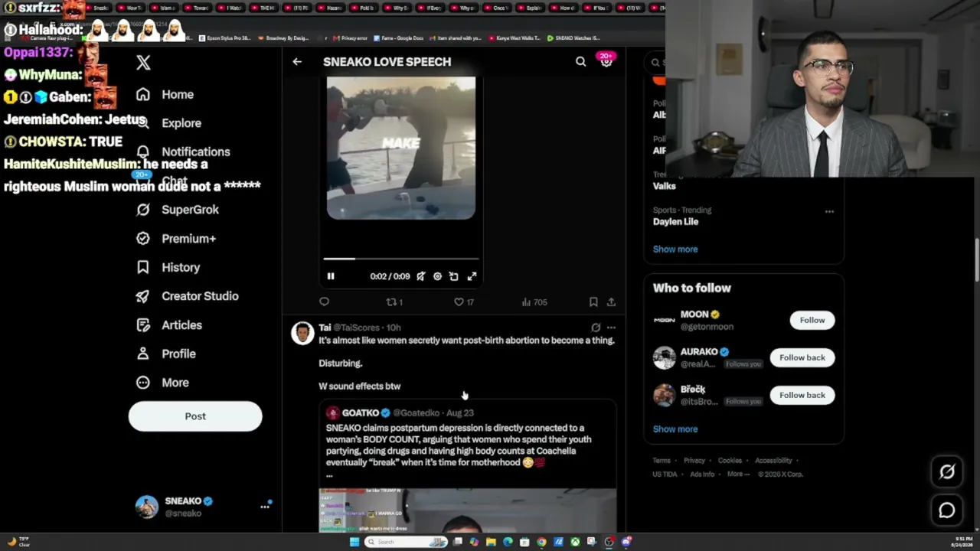Expand the More menu in the sidebar
The height and width of the screenshot is (551, 980).
pos(162,383)
